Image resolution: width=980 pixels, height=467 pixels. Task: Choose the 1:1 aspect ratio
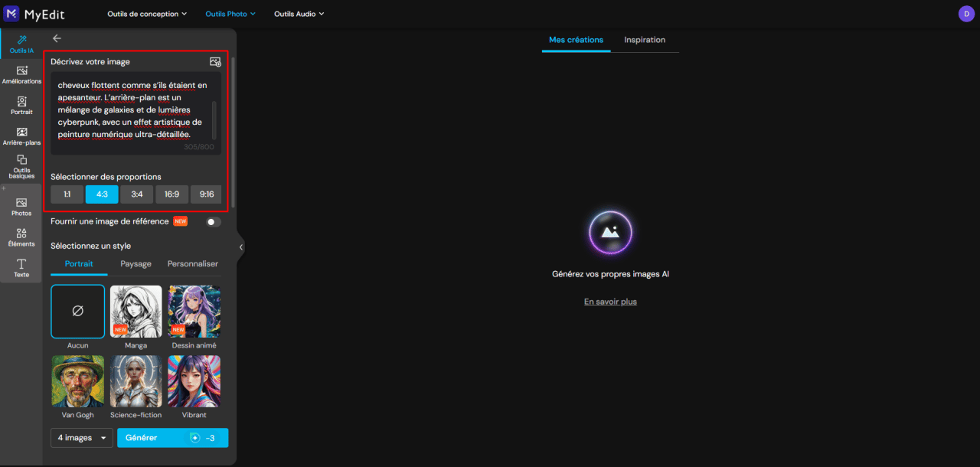tap(67, 194)
